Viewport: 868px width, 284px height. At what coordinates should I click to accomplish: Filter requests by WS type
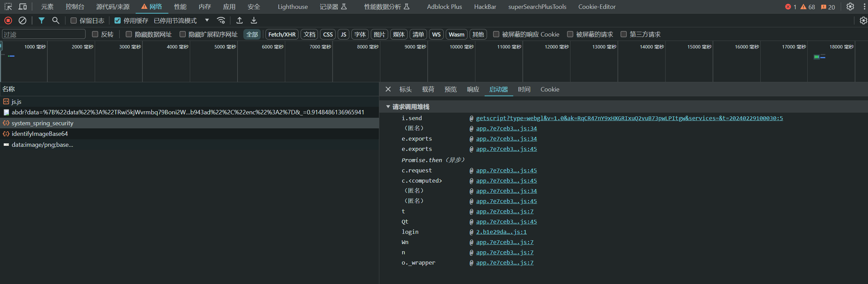click(436, 34)
